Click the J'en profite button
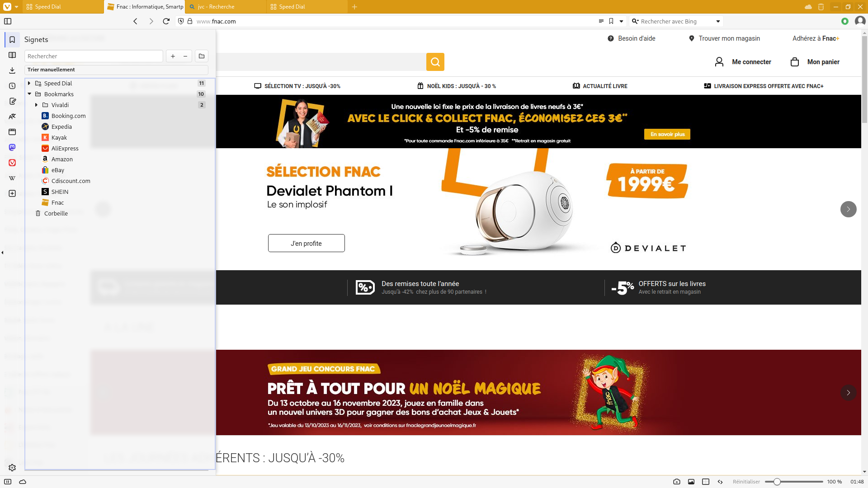The width and height of the screenshot is (868, 488). pyautogui.click(x=307, y=243)
